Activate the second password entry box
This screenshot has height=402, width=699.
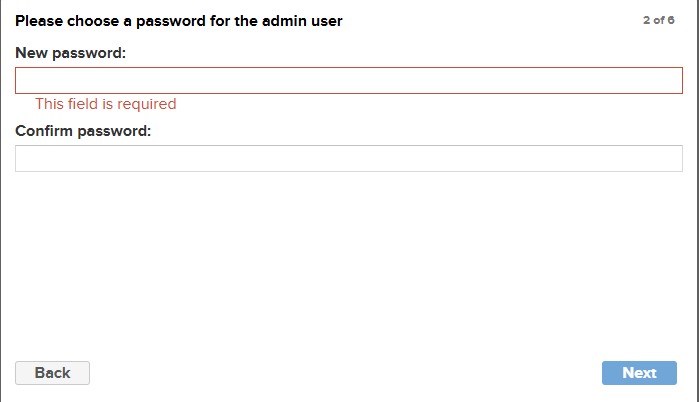[x=348, y=158]
